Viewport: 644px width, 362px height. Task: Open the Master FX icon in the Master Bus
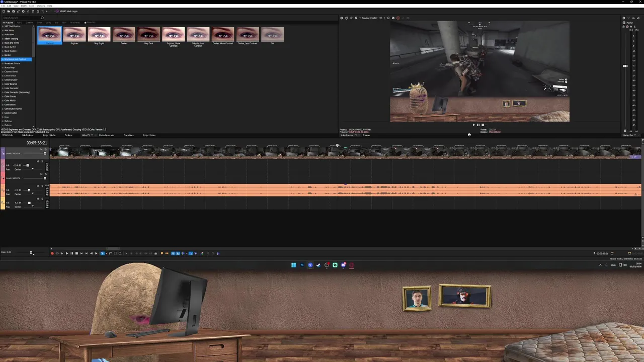point(624,27)
